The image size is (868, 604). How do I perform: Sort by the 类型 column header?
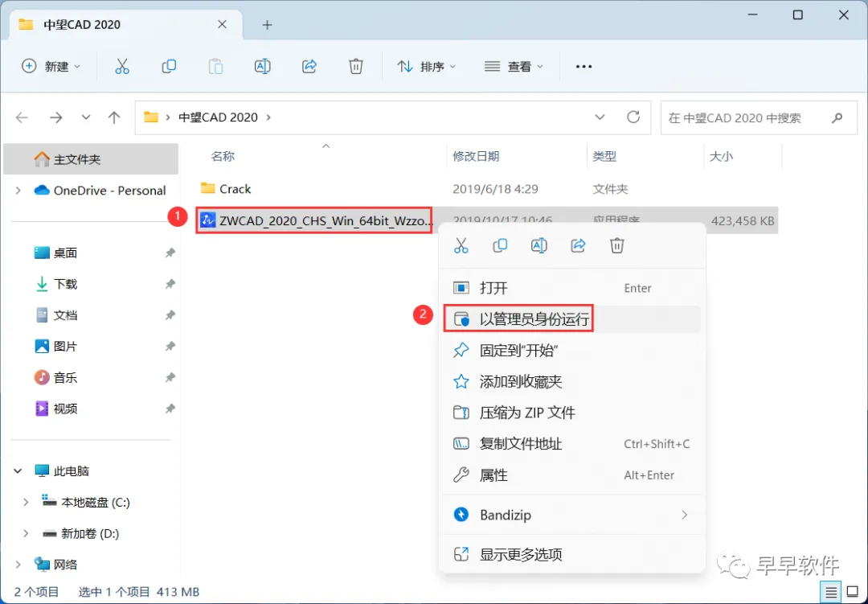pos(604,157)
